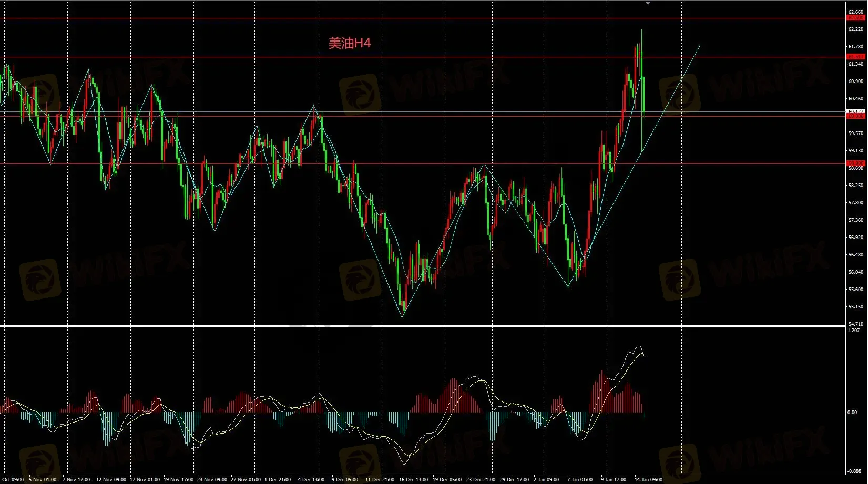Click the 56.920 price scale value
Viewport: 868px width, 484px height.
[856, 238]
